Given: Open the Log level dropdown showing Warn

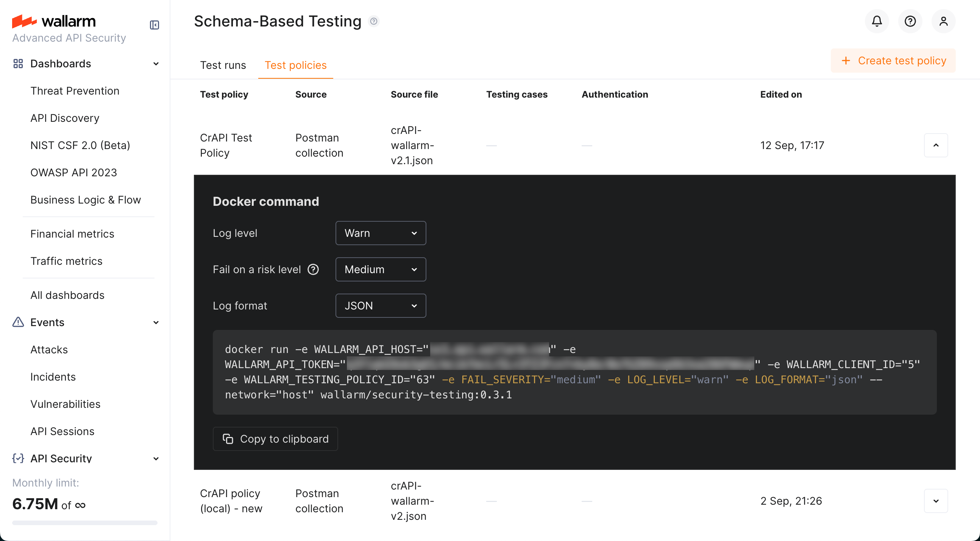Looking at the screenshot, I should point(381,233).
